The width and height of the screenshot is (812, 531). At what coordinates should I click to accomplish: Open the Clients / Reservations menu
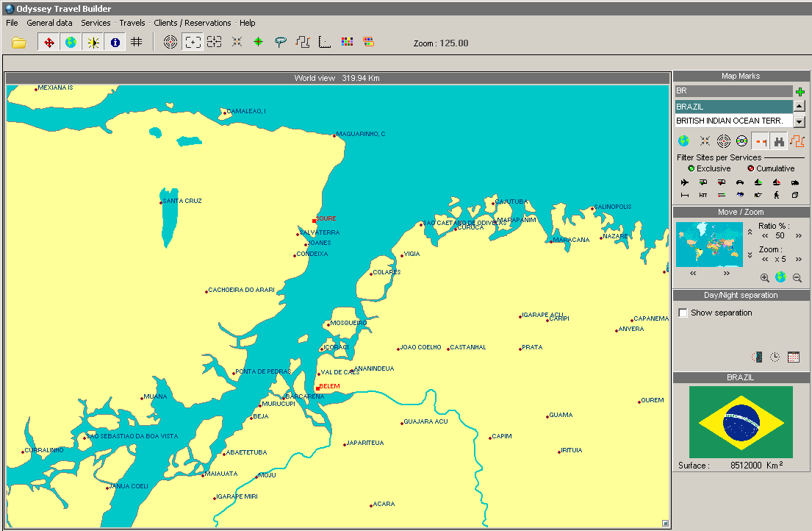pos(193,23)
